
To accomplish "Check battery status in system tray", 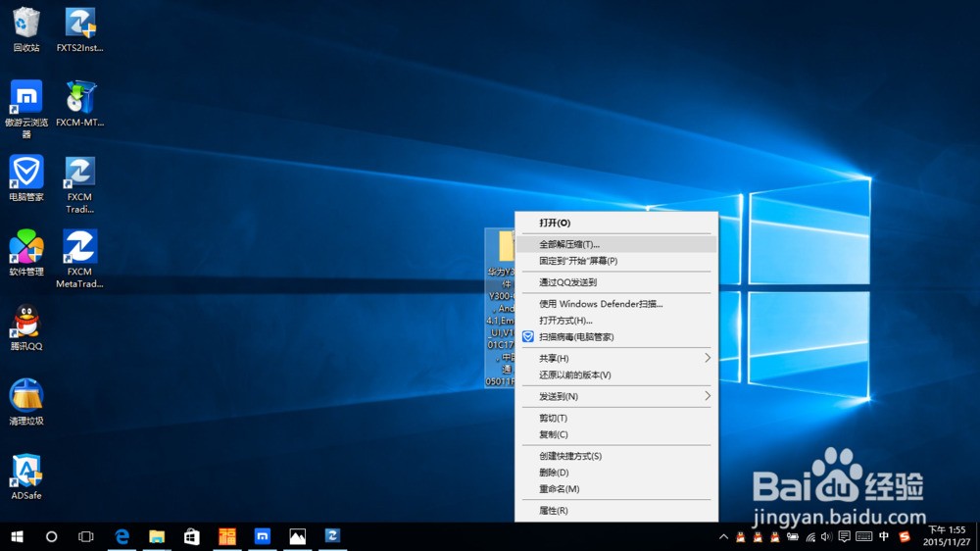I will 793,536.
